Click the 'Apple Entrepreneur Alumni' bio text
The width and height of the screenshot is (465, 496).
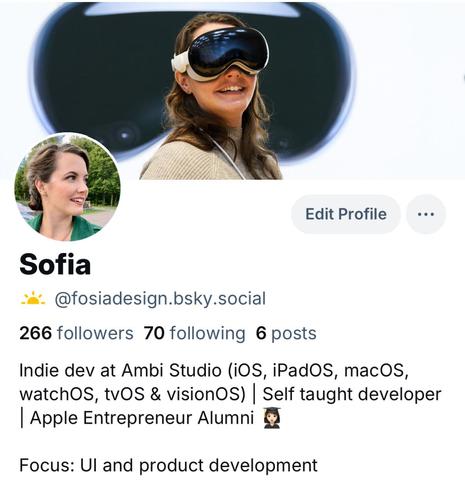(x=142, y=418)
